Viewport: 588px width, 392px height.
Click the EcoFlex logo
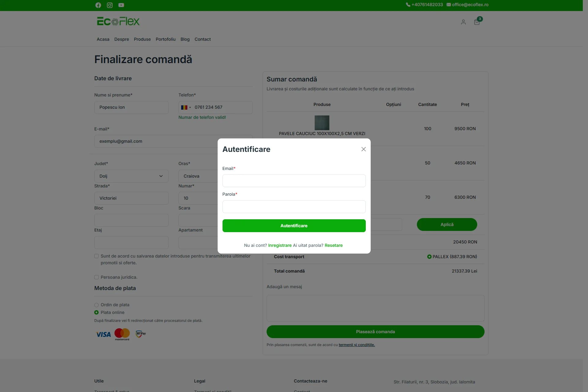click(x=118, y=21)
